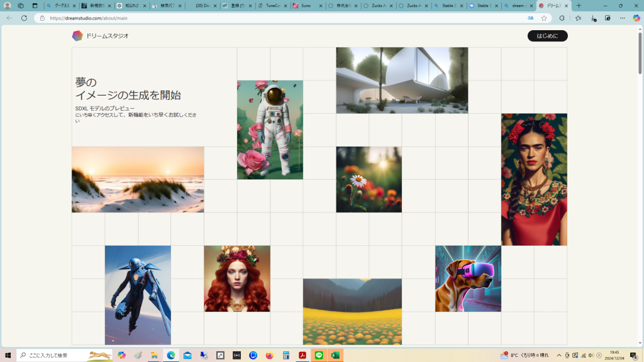The width and height of the screenshot is (644, 362).
Task: Click the dog wearing VR goggles image
Action: [x=468, y=278]
